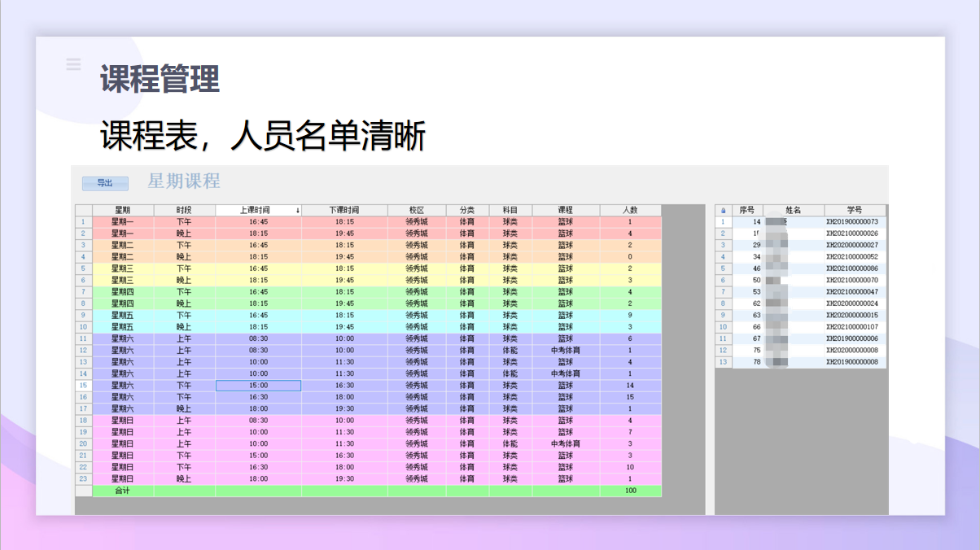Sort by the 星期 column header
Viewport: 980px width, 550px height.
pyautogui.click(x=123, y=210)
